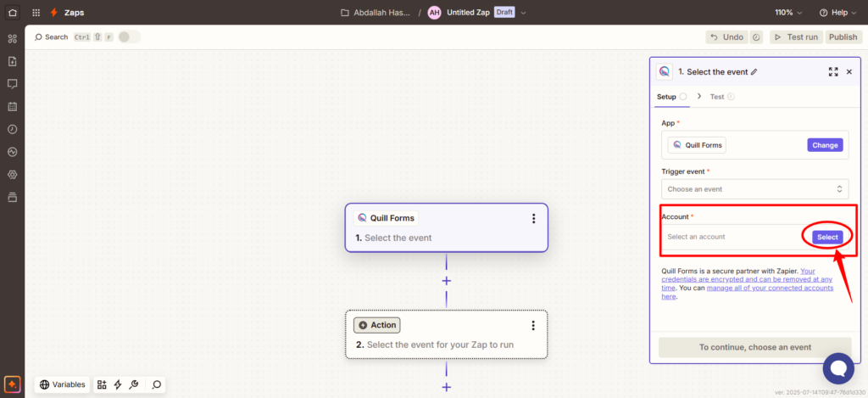Open the versions stack icon in sidebar

coord(12,197)
